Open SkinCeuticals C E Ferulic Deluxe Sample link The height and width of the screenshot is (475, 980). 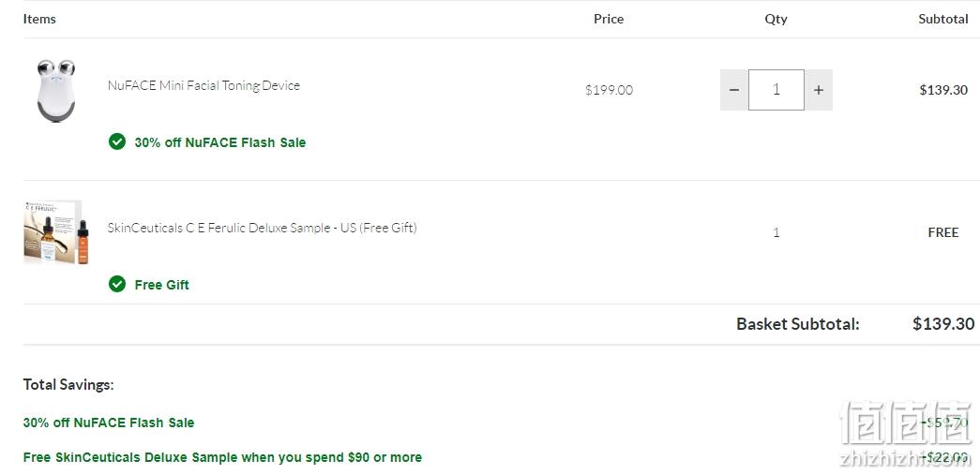pyautogui.click(x=262, y=228)
